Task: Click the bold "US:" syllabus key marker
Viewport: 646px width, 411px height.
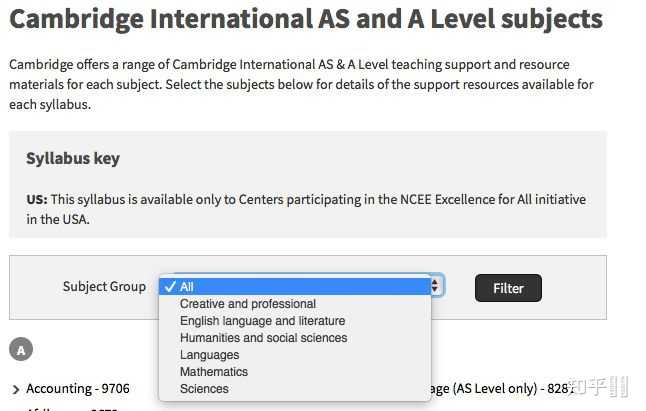Action: pos(36,200)
